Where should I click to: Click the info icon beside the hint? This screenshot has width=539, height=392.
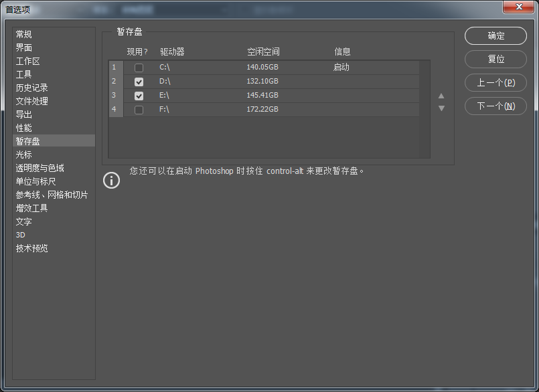111,181
